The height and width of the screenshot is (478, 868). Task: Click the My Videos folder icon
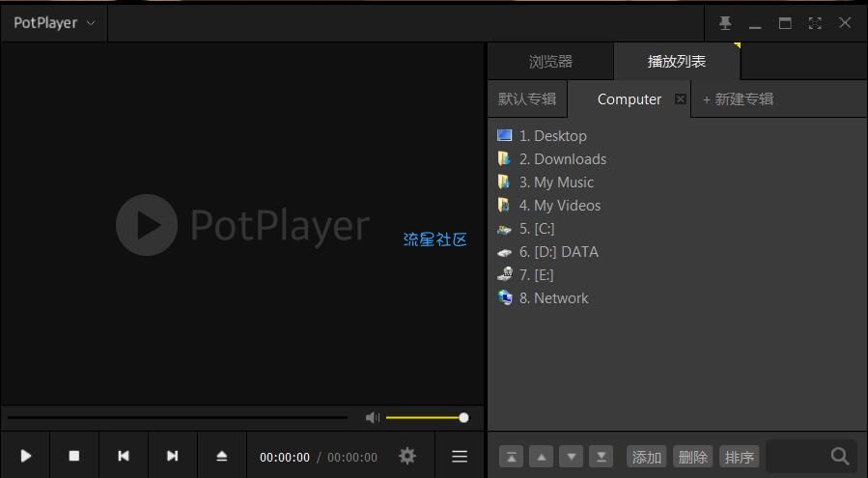point(504,205)
